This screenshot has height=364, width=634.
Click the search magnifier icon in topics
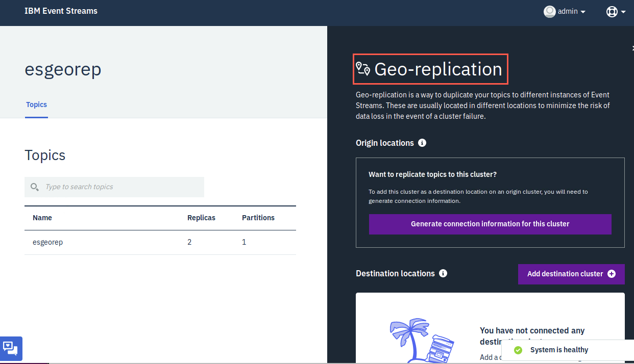[x=35, y=187]
